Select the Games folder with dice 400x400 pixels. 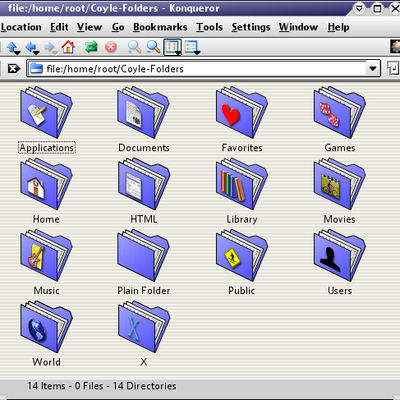[x=339, y=119]
